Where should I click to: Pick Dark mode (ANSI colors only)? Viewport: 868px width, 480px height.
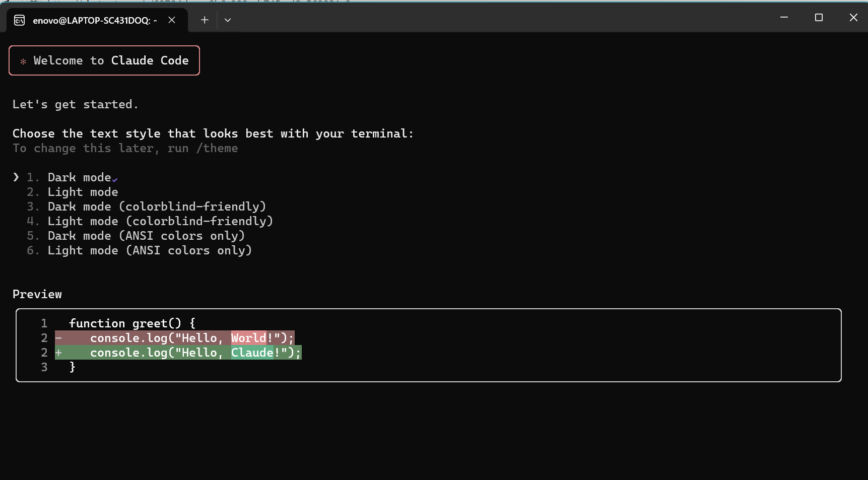click(146, 236)
